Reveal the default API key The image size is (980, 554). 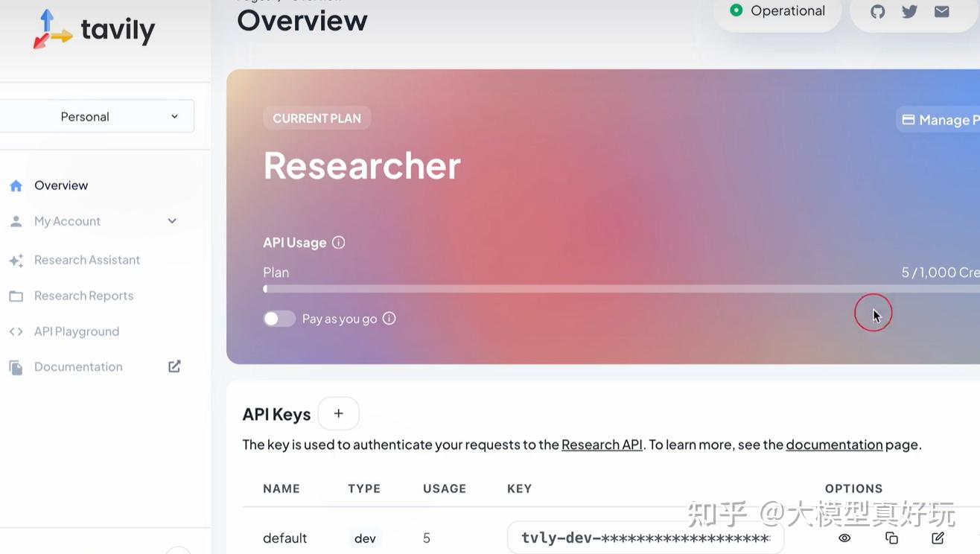tap(844, 537)
